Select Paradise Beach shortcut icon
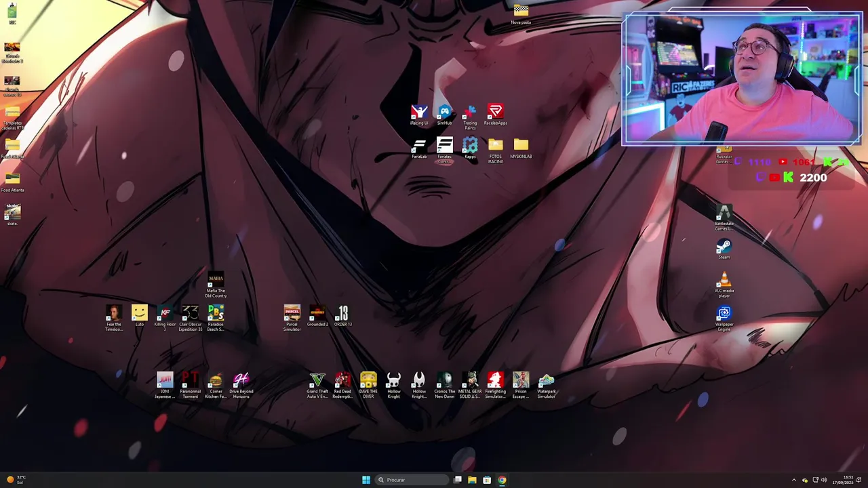 (216, 319)
